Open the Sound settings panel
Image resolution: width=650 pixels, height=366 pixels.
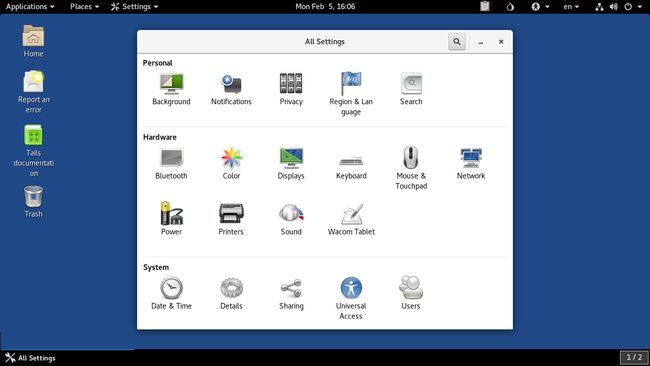click(x=291, y=220)
